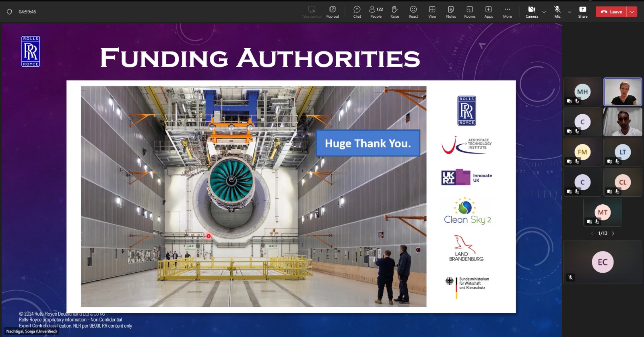Select the CL participant tile
Image resolution: width=644 pixels, height=337 pixels.
pos(623,182)
